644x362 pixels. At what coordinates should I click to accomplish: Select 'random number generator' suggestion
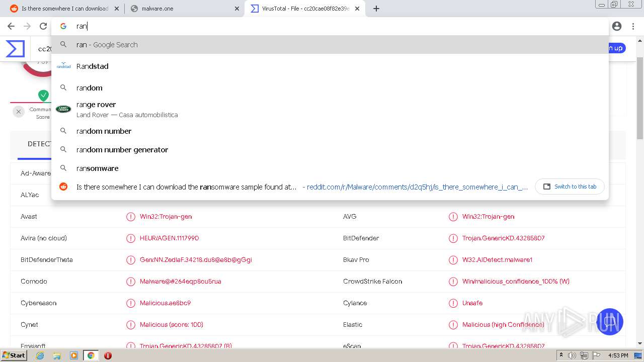330,150
